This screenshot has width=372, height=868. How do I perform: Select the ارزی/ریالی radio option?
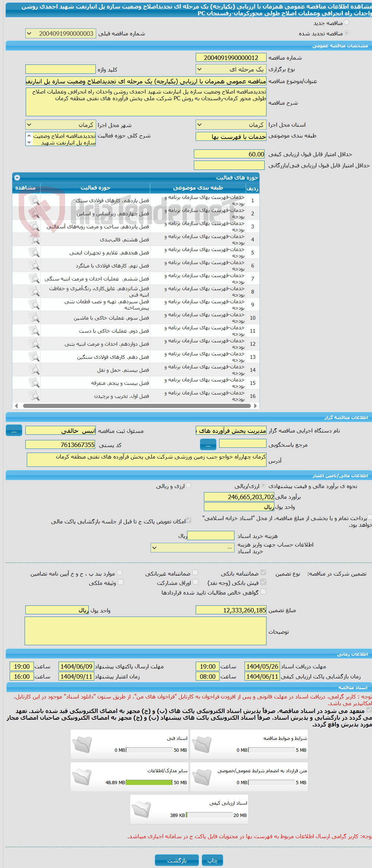tap(263, 485)
